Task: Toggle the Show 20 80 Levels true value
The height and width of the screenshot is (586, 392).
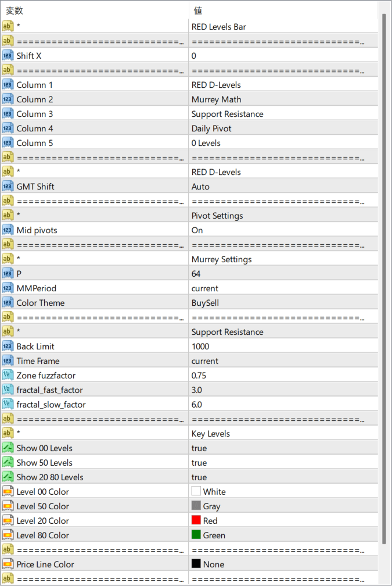Action: [199, 477]
